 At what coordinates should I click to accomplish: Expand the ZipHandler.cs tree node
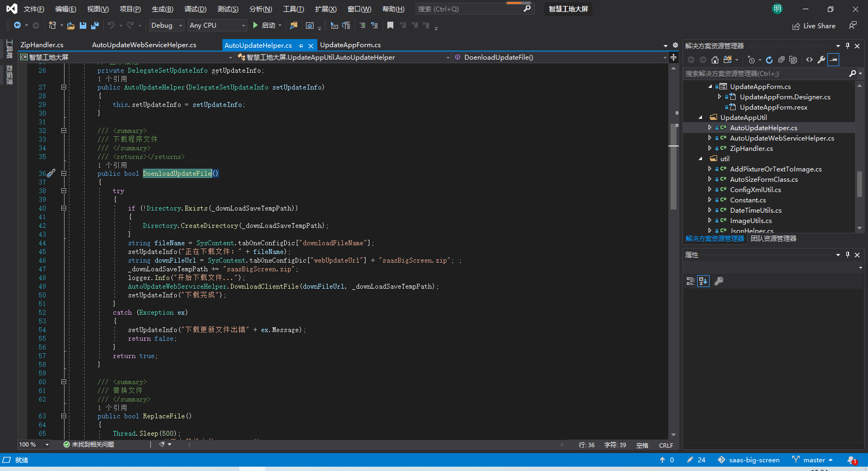click(710, 148)
